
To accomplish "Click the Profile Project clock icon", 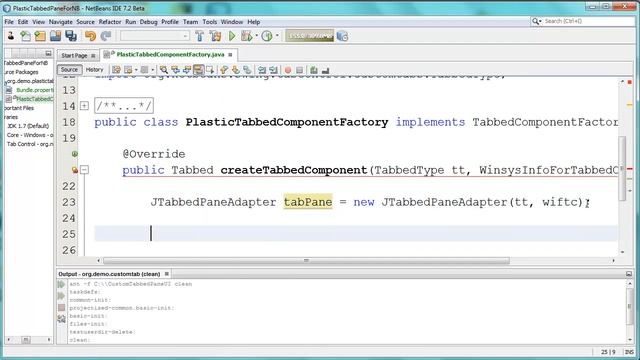I will [x=267, y=36].
